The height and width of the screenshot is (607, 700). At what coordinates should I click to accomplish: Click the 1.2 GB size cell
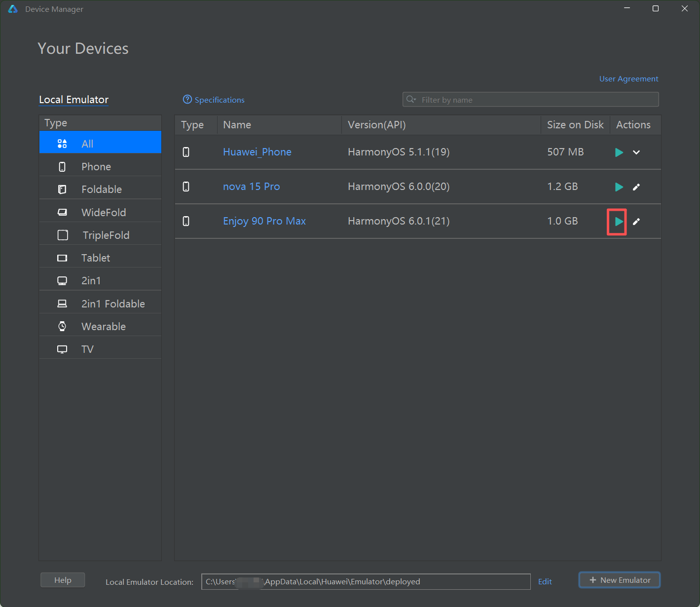click(562, 187)
